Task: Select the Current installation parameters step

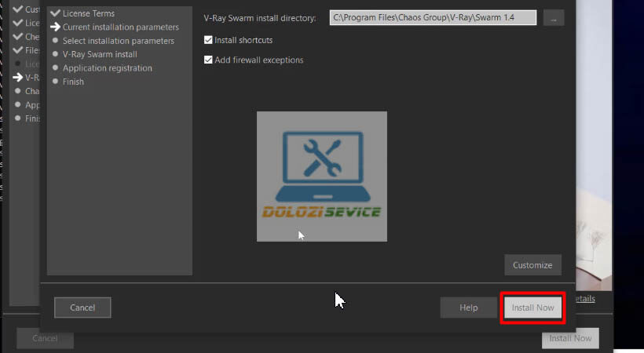Action: point(120,27)
